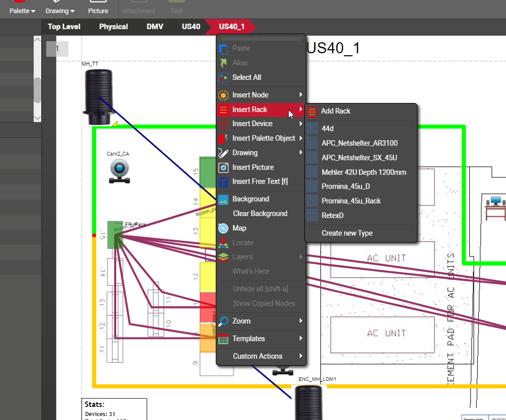Click the Zoom magnifier icon
The image size is (506, 420).
[x=224, y=321]
